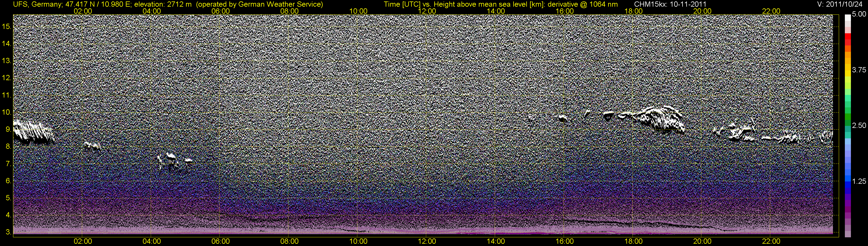Click the 8 km height axis label

[x=8, y=147]
